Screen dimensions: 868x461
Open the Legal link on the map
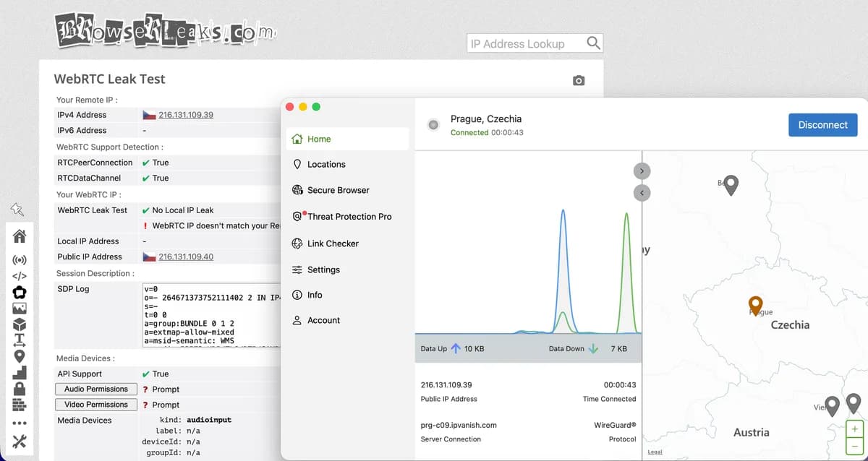click(x=655, y=452)
